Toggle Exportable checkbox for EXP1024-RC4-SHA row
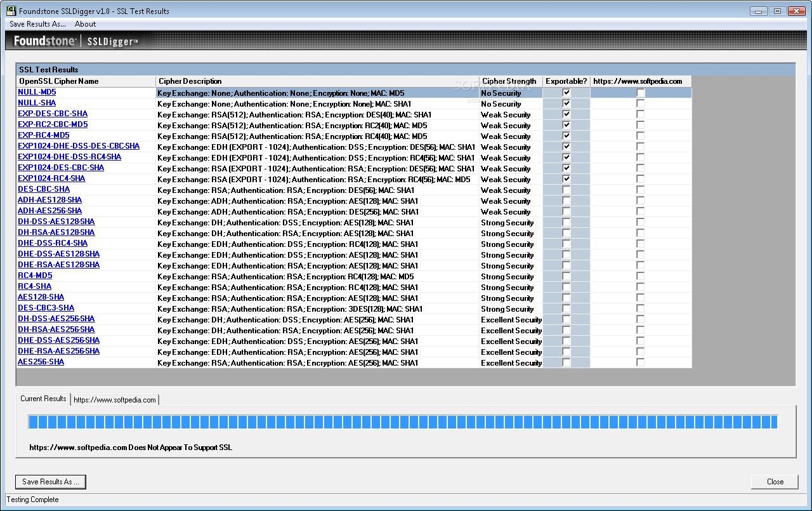This screenshot has width=812, height=511. 566,179
